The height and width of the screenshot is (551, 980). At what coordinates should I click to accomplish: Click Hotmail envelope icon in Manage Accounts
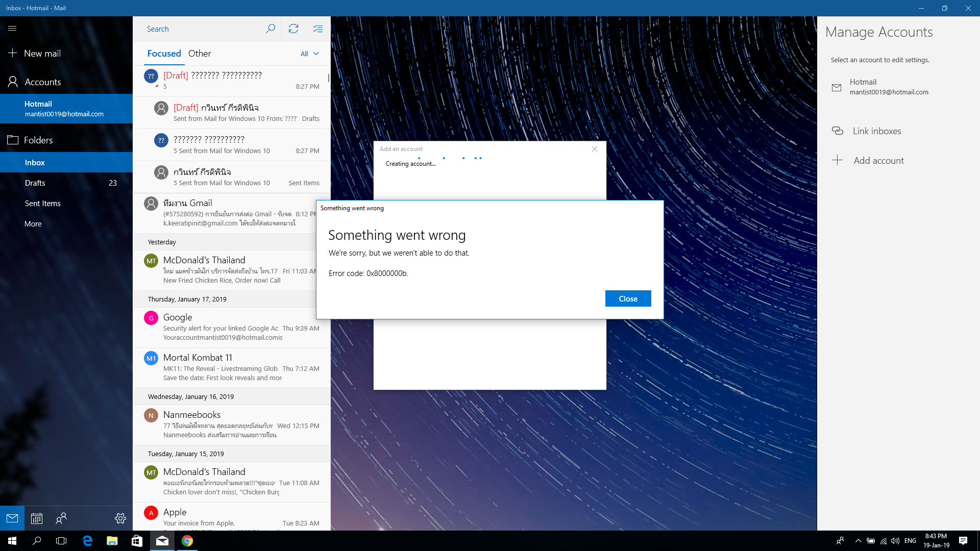click(x=837, y=88)
